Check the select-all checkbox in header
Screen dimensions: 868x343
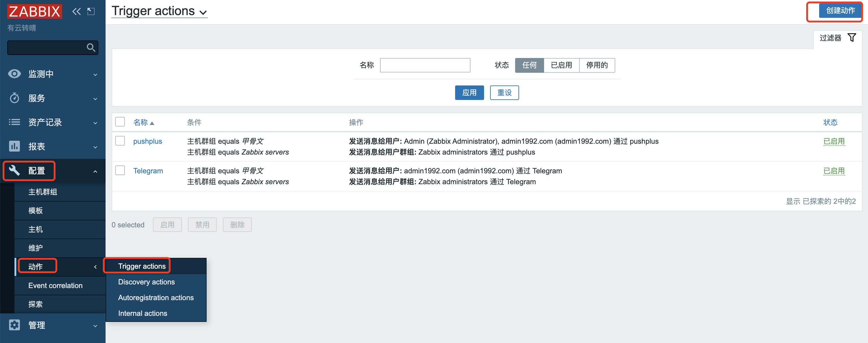120,122
